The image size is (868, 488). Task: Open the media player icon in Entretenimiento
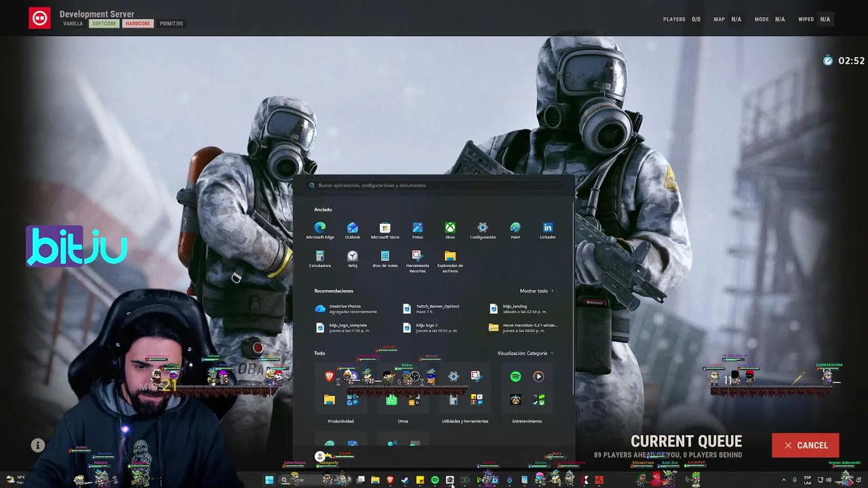click(x=538, y=376)
